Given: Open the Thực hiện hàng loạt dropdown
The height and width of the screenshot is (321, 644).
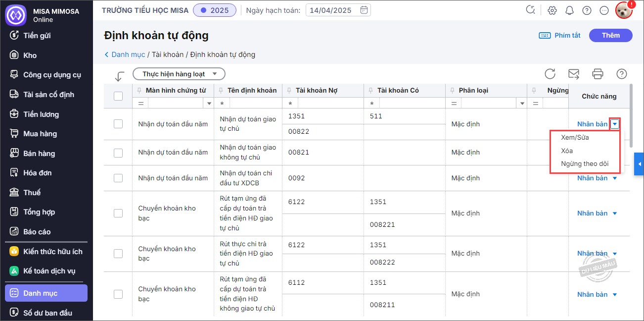Looking at the screenshot, I should pyautogui.click(x=179, y=74).
